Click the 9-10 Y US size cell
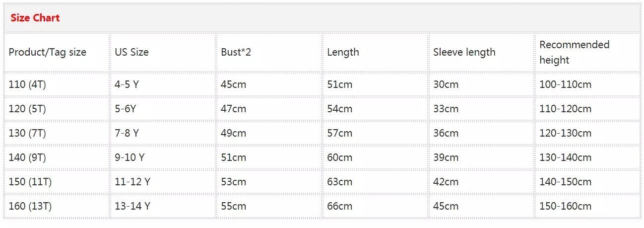The height and width of the screenshot is (228, 644). [129, 157]
